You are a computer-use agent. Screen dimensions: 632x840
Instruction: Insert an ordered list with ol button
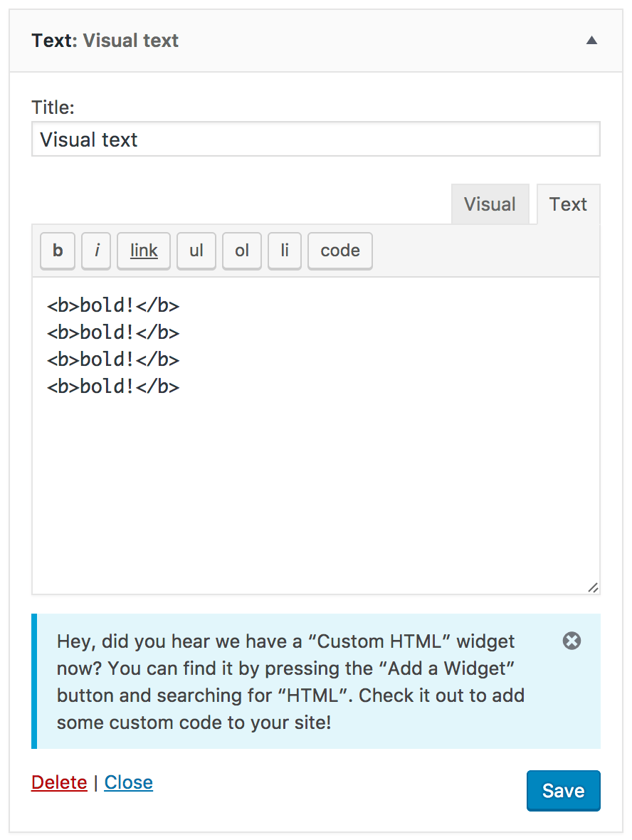(x=242, y=251)
